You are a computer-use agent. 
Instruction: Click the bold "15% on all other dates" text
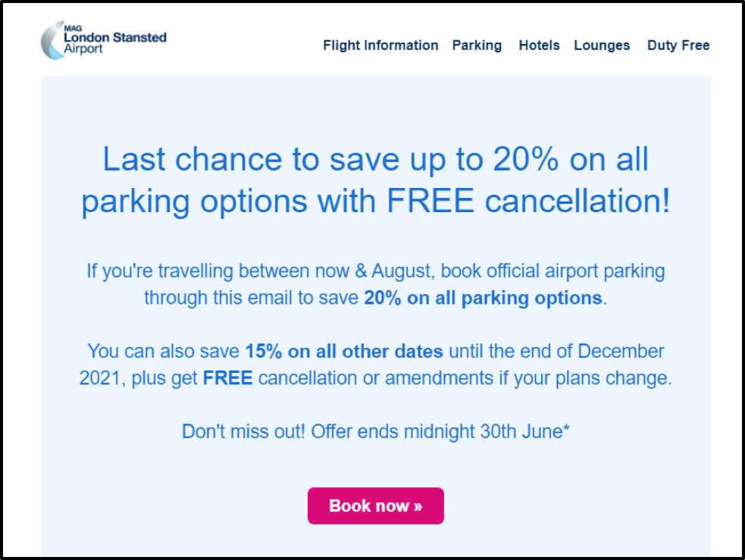[x=343, y=352]
